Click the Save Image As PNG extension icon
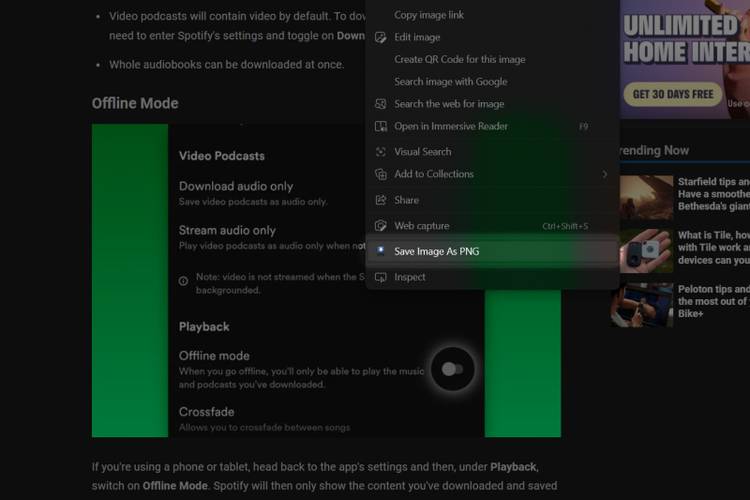This screenshot has height=500, width=750. tap(380, 251)
